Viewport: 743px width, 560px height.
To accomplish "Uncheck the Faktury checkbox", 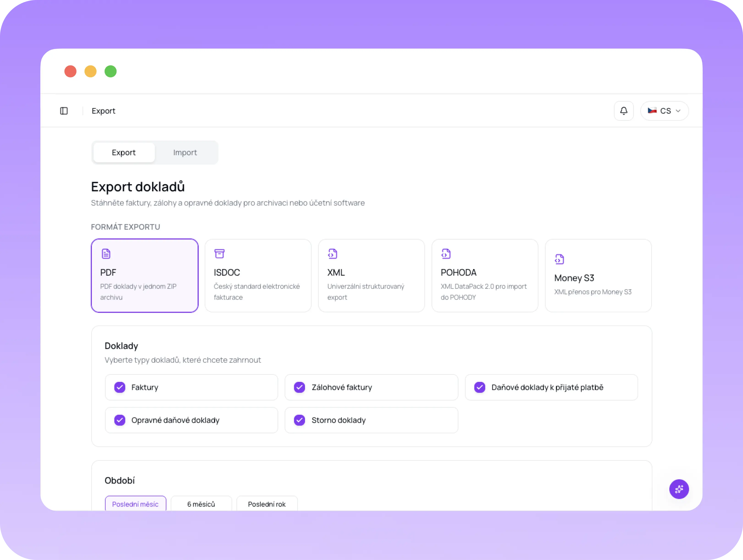I will pos(119,387).
